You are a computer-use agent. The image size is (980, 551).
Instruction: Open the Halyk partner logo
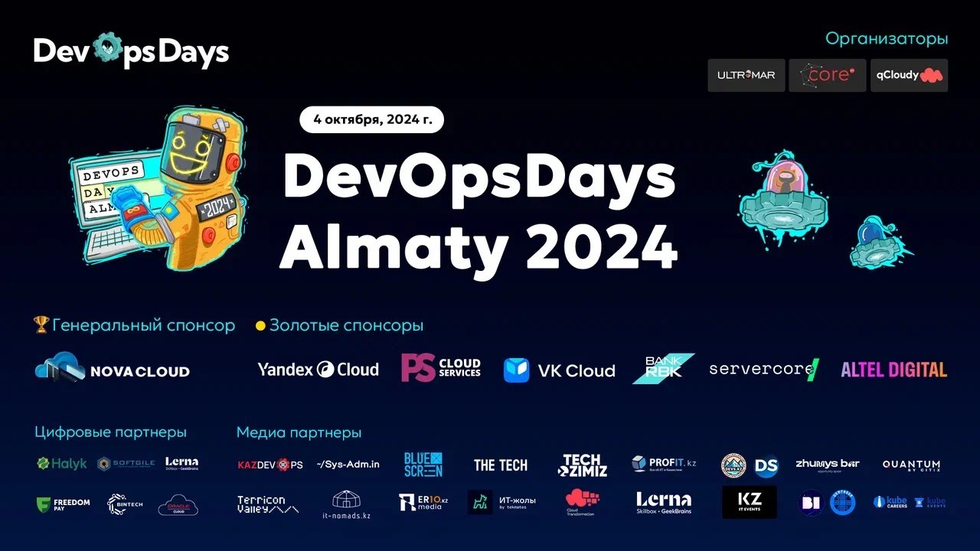click(x=62, y=464)
